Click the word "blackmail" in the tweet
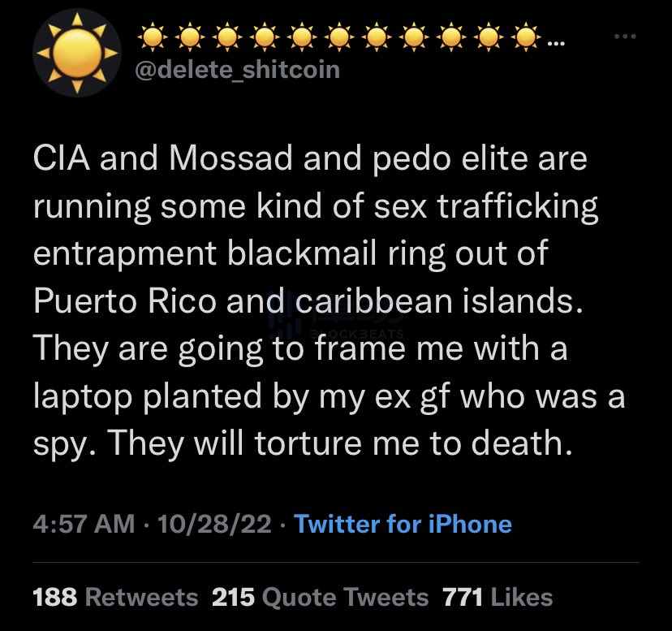The width and height of the screenshot is (672, 631). coord(290,255)
